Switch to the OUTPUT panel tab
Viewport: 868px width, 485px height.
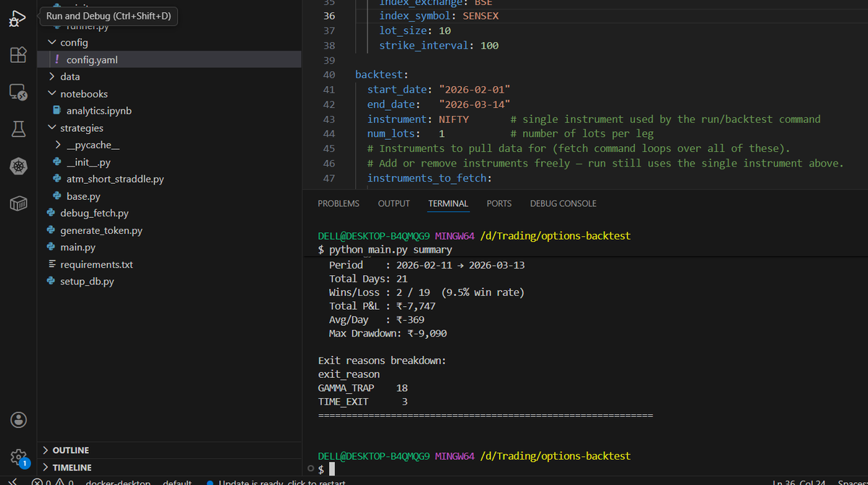(393, 203)
